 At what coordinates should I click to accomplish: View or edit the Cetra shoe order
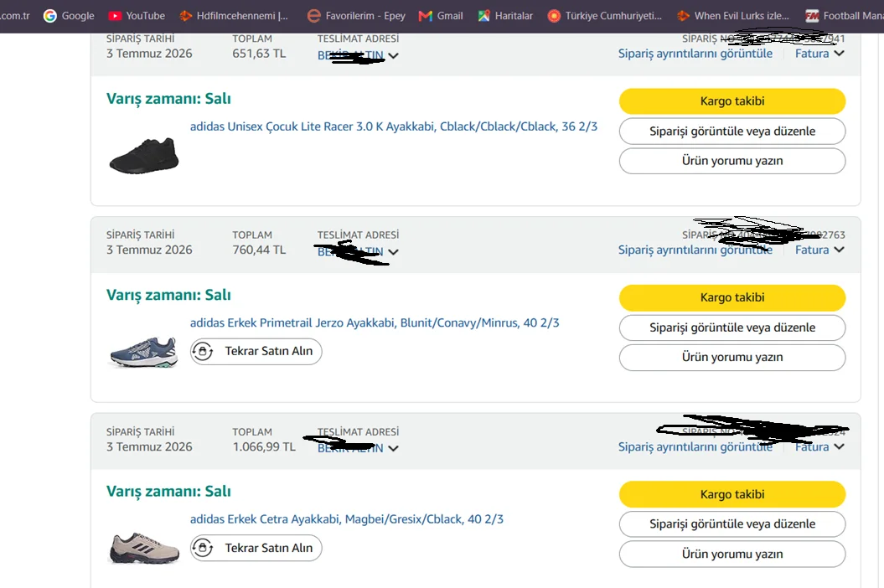point(732,524)
